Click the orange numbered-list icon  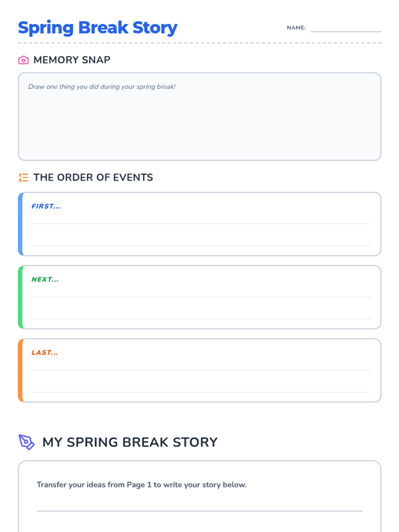click(x=23, y=178)
